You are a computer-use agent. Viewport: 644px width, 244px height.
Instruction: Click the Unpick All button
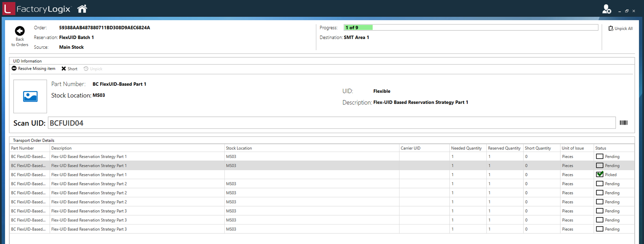click(621, 29)
